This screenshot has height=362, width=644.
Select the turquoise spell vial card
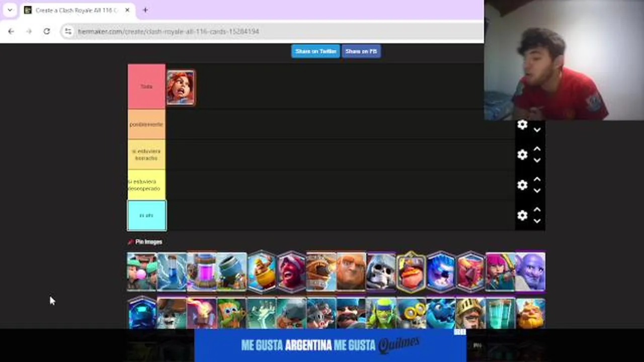click(x=501, y=313)
